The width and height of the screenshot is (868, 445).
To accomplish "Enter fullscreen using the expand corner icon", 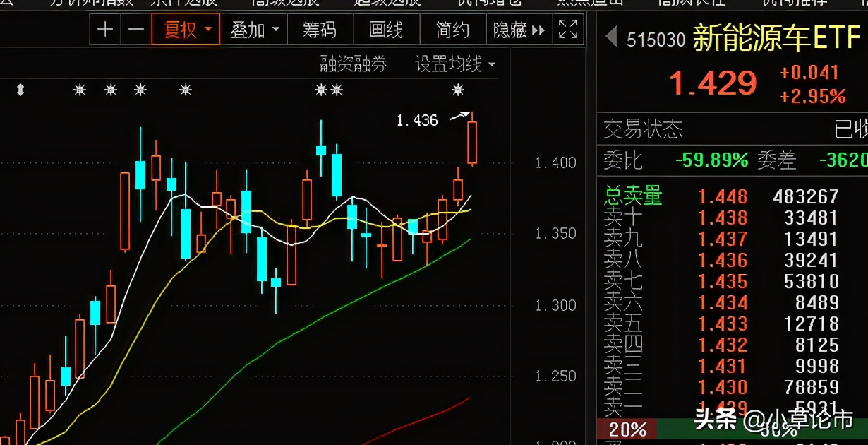I will click(567, 30).
